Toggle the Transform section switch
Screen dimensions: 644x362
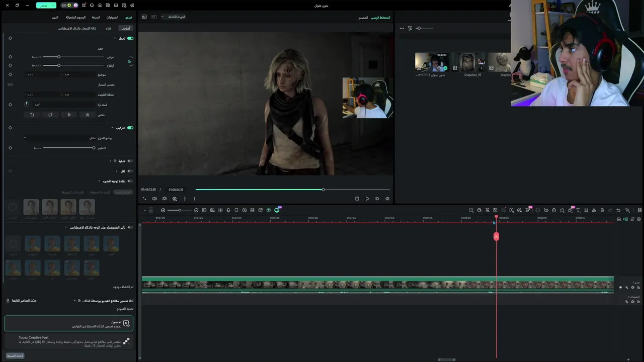(130, 38)
